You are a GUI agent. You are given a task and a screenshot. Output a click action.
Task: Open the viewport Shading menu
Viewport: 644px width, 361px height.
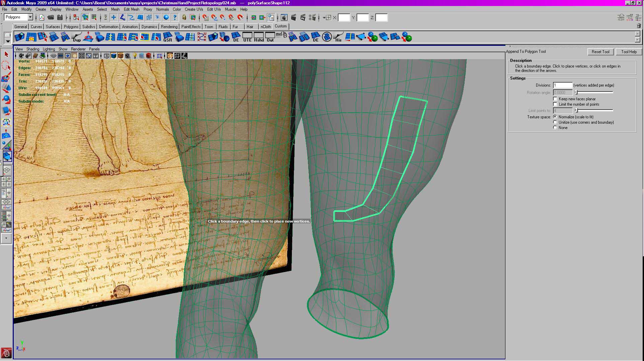[33, 49]
